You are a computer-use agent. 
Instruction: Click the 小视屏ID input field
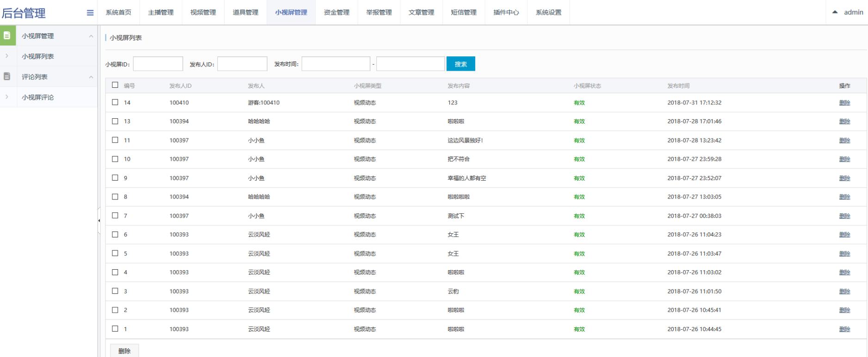coord(158,64)
